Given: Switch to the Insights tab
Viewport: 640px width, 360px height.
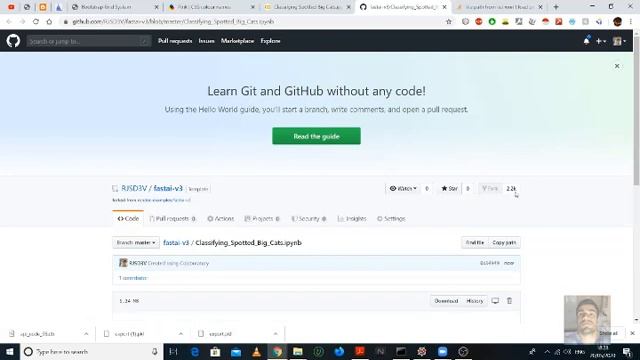Looking at the screenshot, I should point(352,219).
